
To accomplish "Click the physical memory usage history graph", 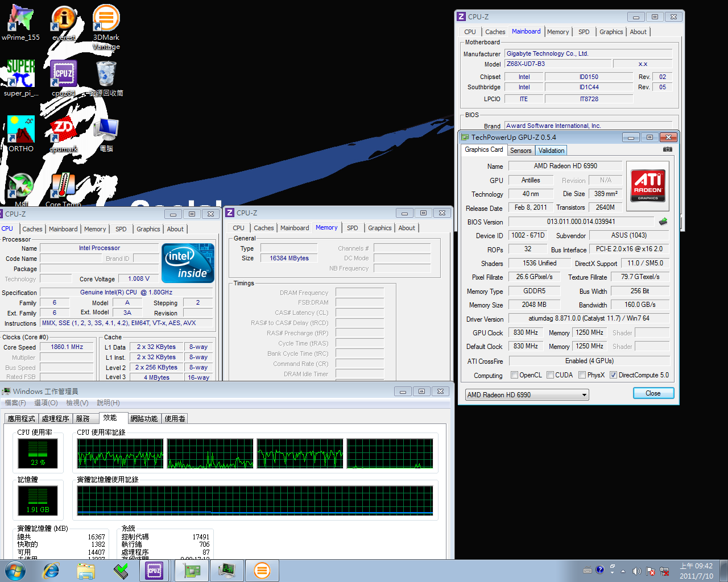I will point(255,500).
